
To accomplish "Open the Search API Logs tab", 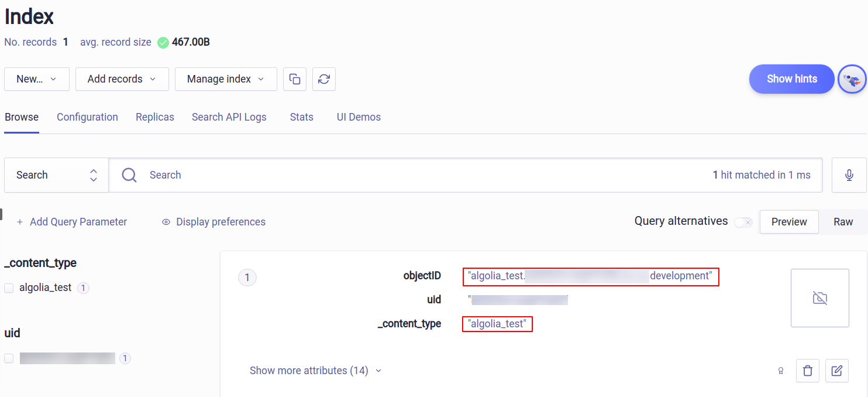I will (x=229, y=117).
